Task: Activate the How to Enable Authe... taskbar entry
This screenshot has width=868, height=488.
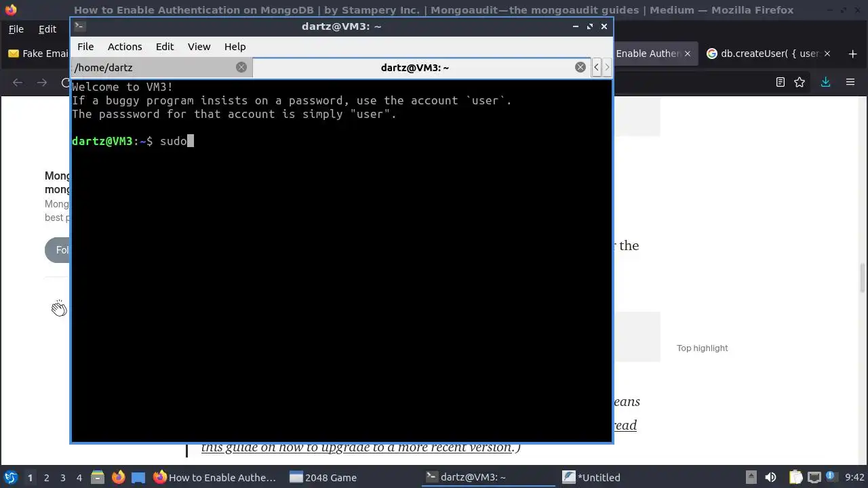Action: (x=216, y=477)
